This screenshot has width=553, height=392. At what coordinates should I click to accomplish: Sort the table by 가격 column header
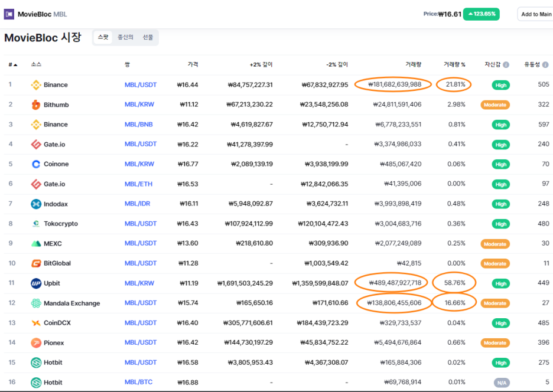(x=193, y=64)
